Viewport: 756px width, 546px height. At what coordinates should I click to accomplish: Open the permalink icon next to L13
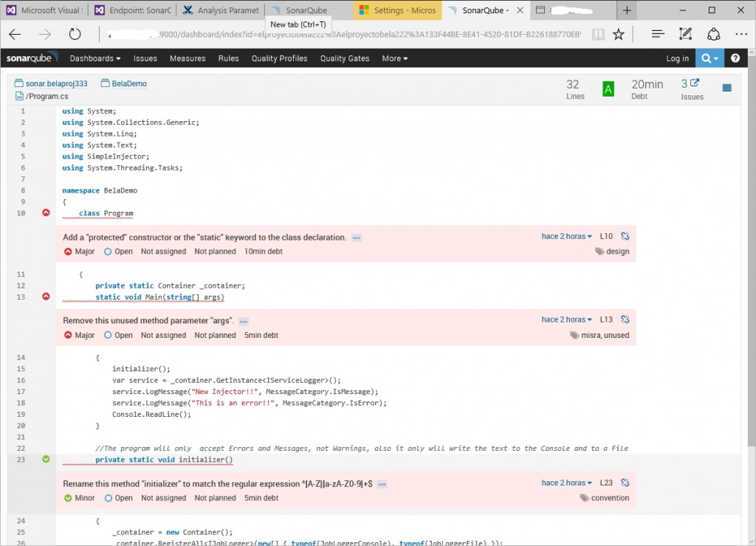tap(625, 319)
